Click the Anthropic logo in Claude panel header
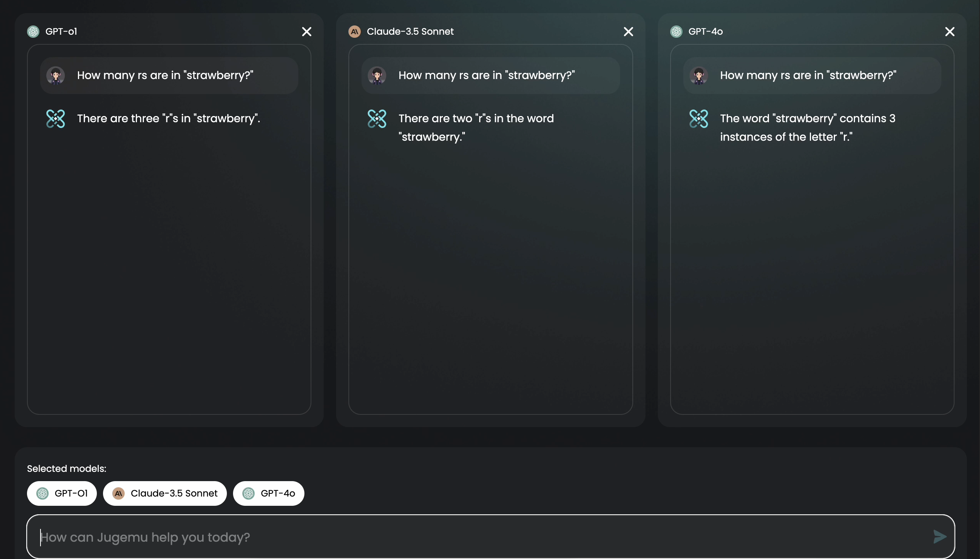The width and height of the screenshot is (980, 559). coord(354,32)
